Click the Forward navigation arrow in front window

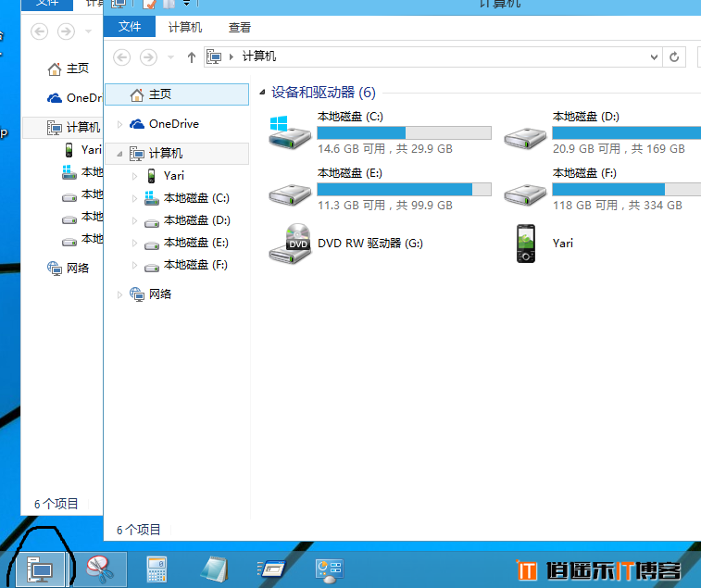coord(148,57)
